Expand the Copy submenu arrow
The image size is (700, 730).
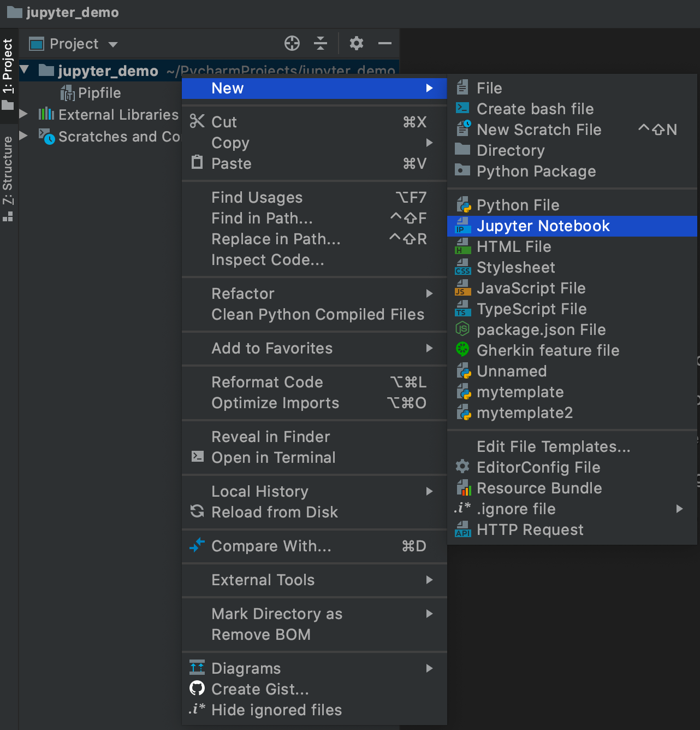point(430,143)
